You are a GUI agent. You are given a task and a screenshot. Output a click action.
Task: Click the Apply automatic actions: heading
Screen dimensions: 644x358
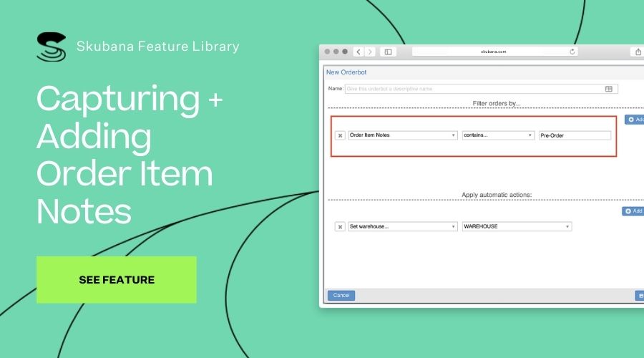(496, 195)
